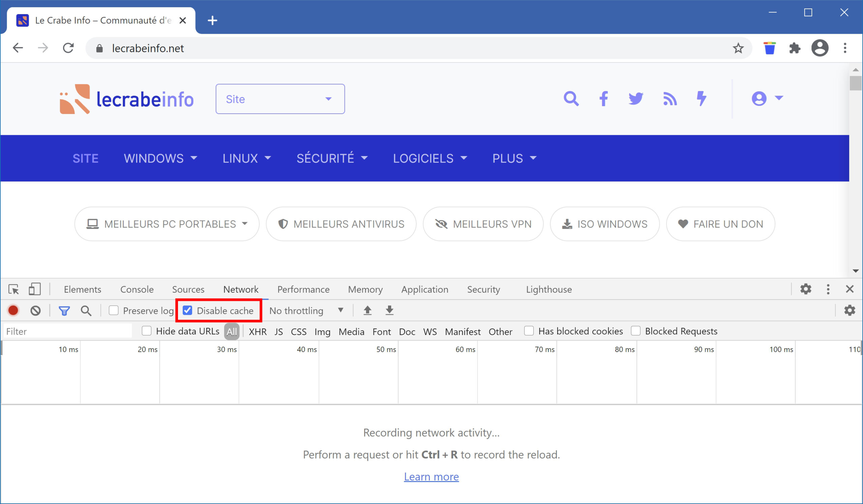Open the Site selector combo box
This screenshot has height=504, width=863.
coord(280,99)
